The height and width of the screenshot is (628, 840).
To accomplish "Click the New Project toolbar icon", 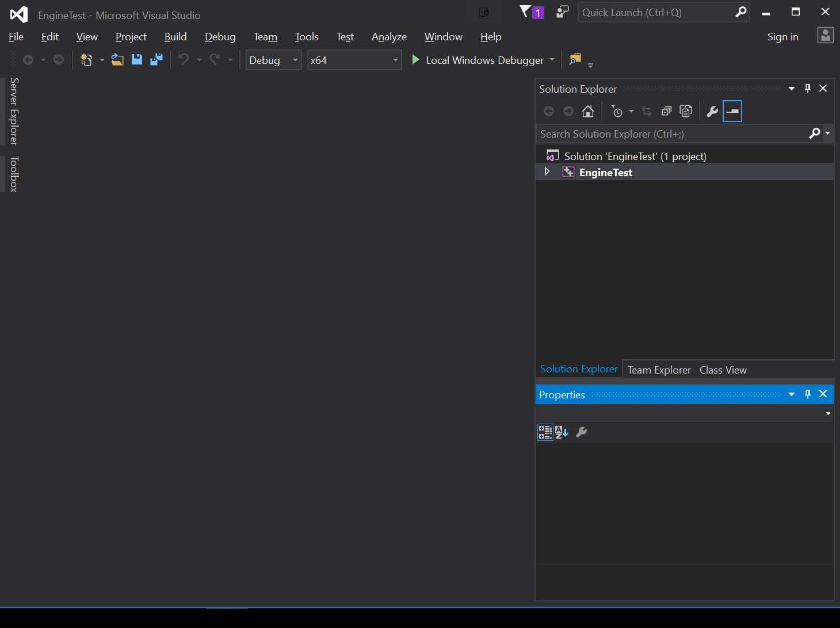I will (86, 60).
